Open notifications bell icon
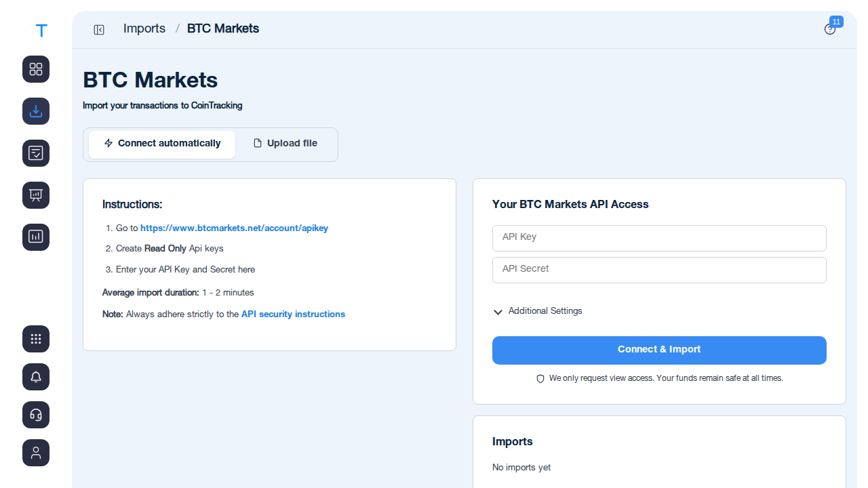The height and width of the screenshot is (488, 868). click(36, 377)
